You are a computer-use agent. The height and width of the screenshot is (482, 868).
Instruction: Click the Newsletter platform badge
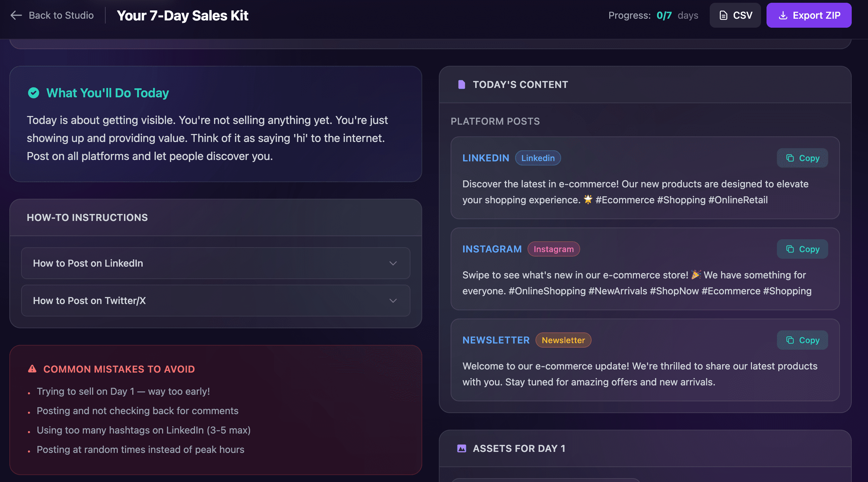pyautogui.click(x=563, y=340)
